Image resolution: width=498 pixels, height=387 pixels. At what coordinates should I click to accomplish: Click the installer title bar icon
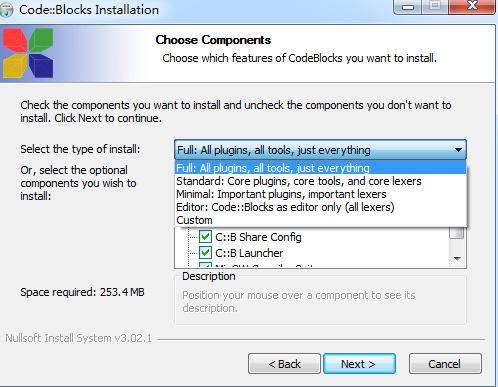pyautogui.click(x=6, y=9)
